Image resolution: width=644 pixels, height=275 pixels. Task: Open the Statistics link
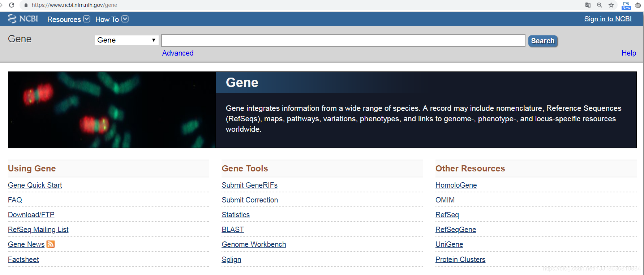coord(236,215)
